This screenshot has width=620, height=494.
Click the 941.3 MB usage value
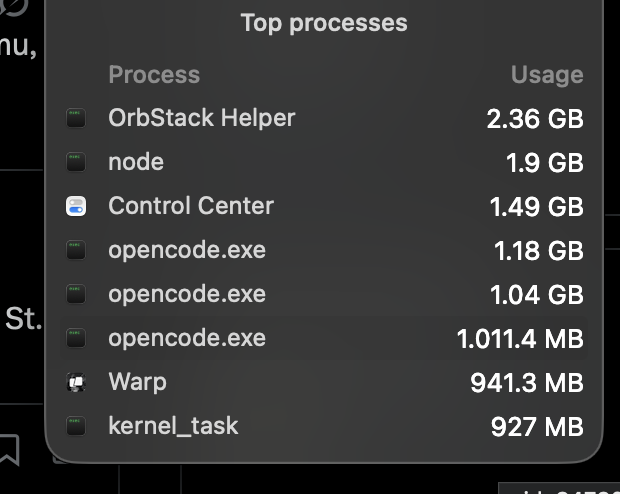pos(527,382)
